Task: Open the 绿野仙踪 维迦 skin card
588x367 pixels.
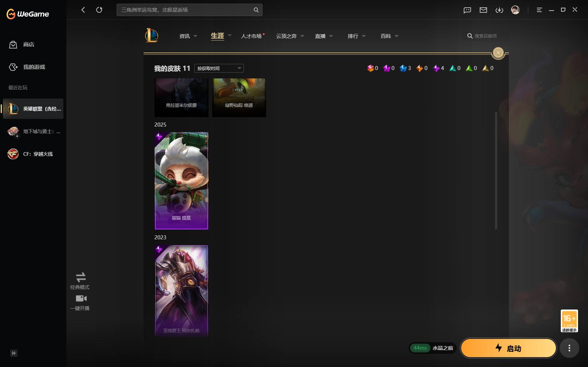Action: 239,97
